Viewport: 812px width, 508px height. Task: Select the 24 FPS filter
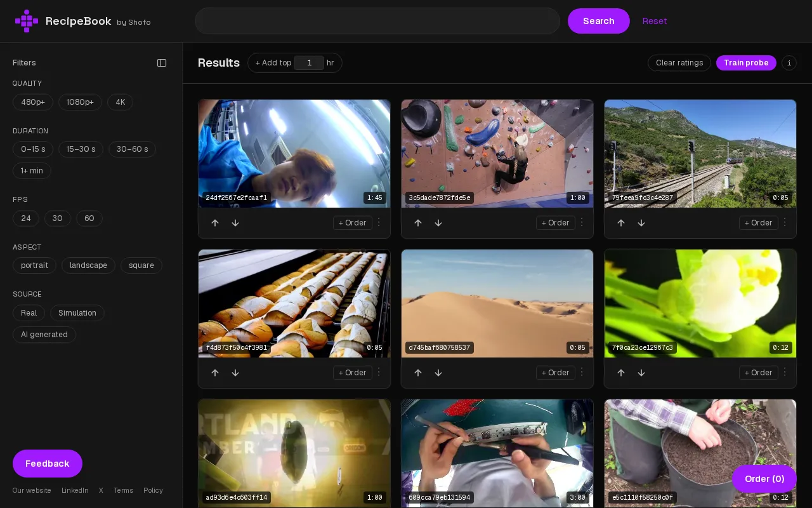26,218
